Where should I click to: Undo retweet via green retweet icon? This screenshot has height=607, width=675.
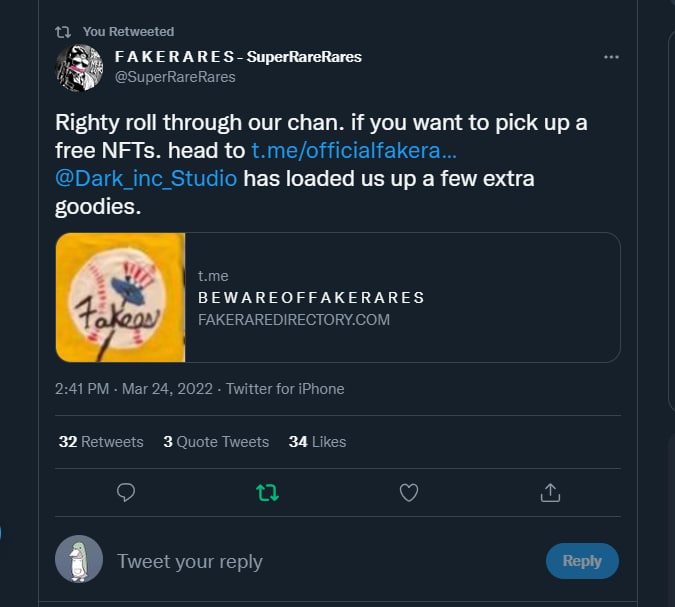click(x=267, y=492)
